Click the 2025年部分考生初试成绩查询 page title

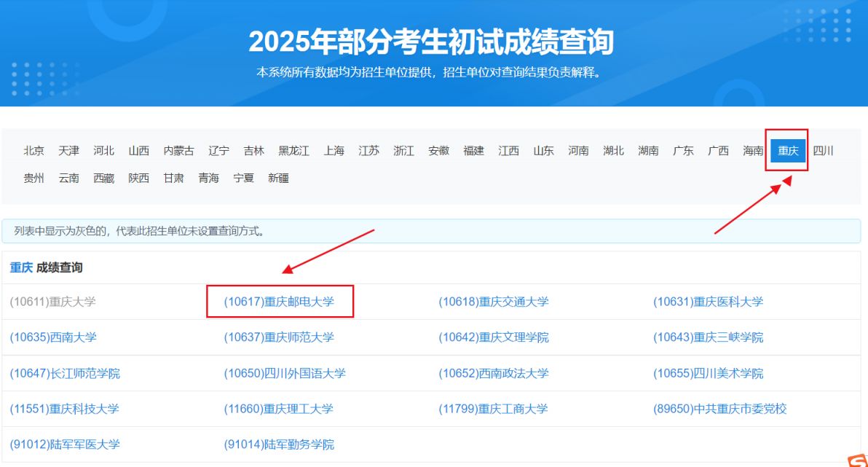pyautogui.click(x=431, y=42)
